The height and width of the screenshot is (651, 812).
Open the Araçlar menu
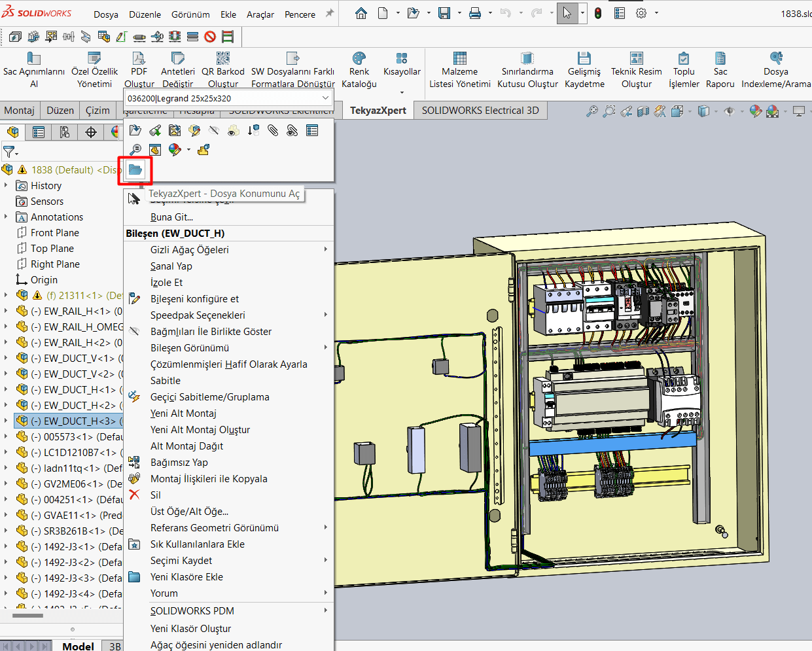(x=260, y=14)
